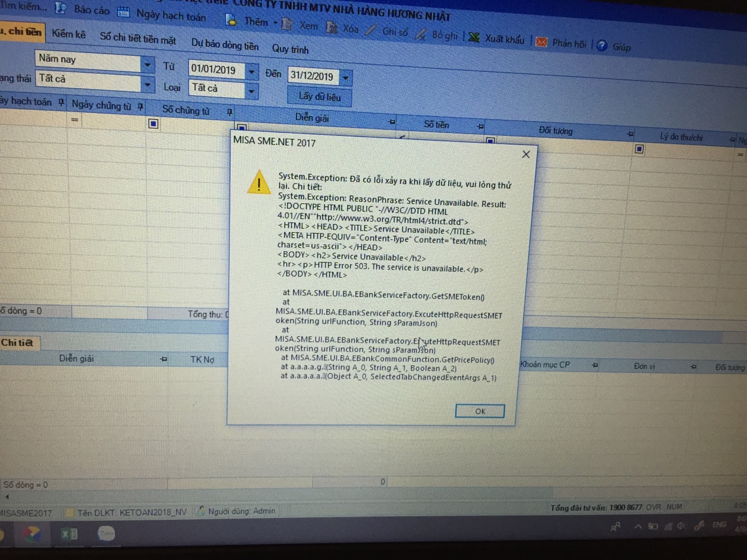
Task: Click the volume icon in system tray
Action: [680, 526]
